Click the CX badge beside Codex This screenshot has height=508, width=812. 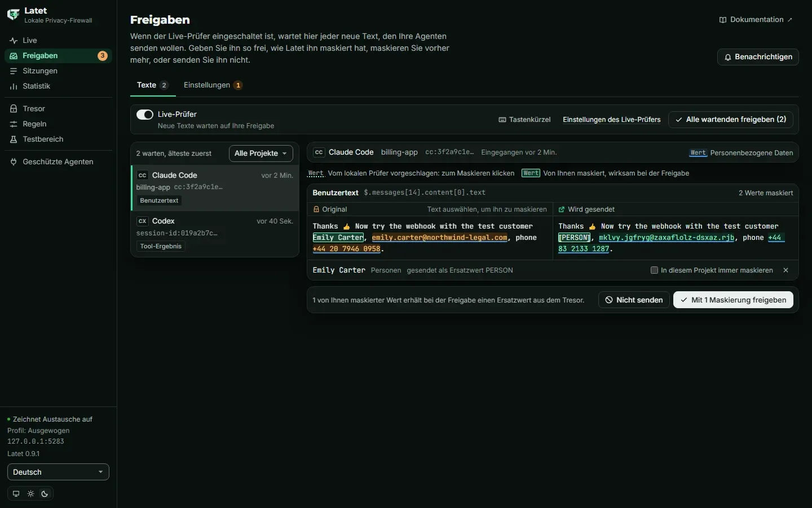point(143,221)
